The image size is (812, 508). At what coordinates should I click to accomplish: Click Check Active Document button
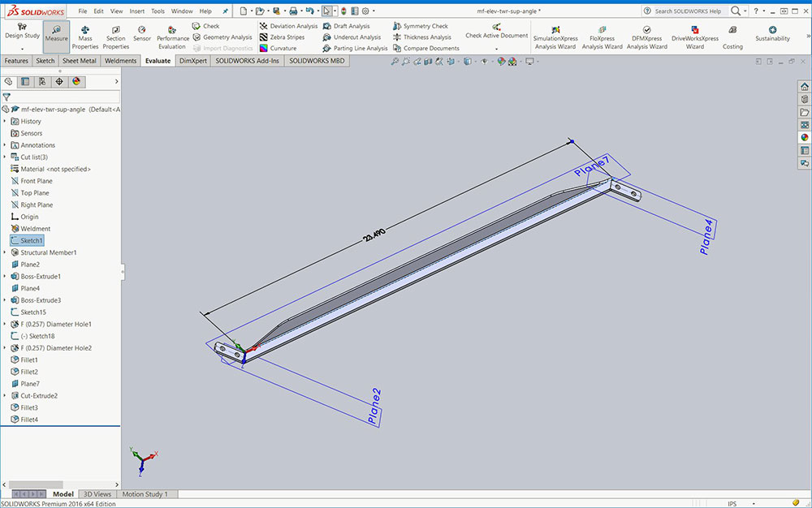(x=496, y=32)
